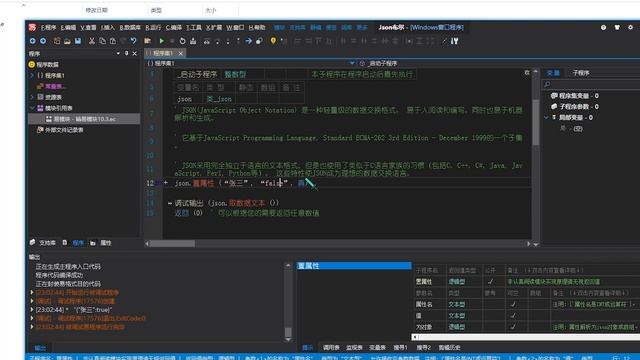This screenshot has height=360, width=640.
Task: Click the copy icon in toolbar
Action: pyautogui.click(x=102, y=41)
